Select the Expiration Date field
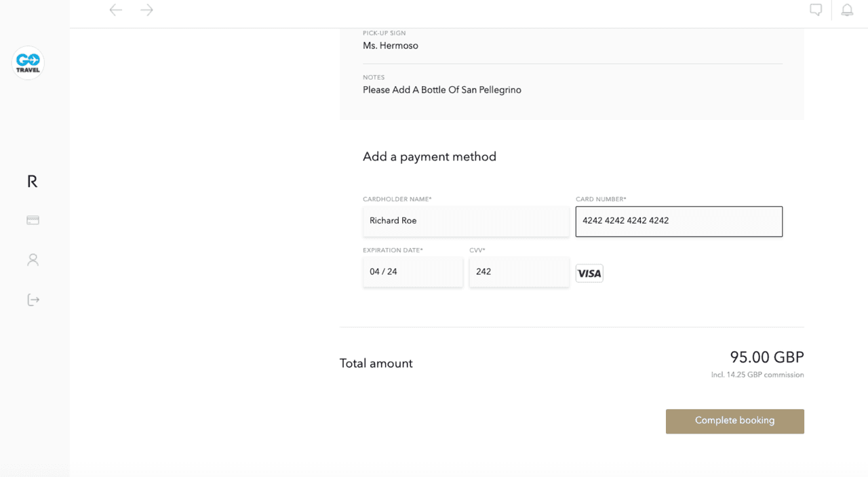 click(413, 272)
